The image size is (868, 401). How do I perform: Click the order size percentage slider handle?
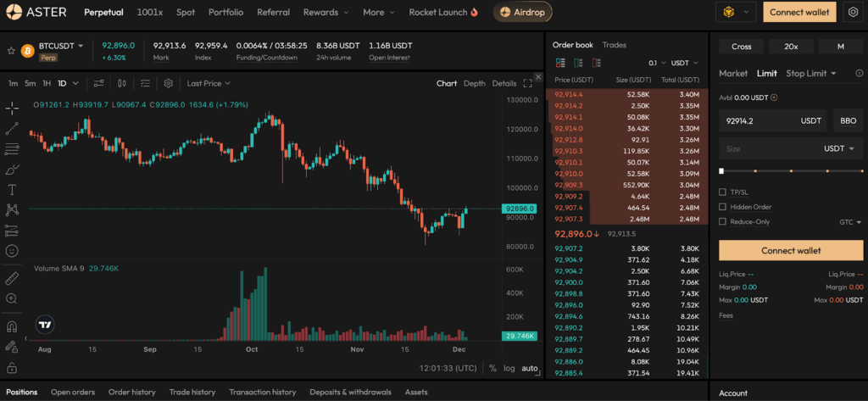point(721,171)
